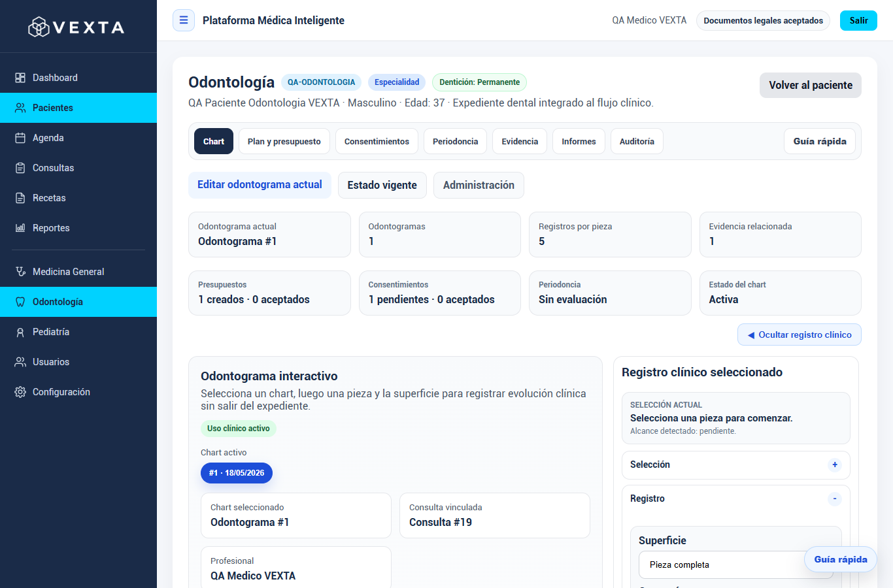Click the Salir logout button
This screenshot has height=588, width=893.
[x=858, y=20]
